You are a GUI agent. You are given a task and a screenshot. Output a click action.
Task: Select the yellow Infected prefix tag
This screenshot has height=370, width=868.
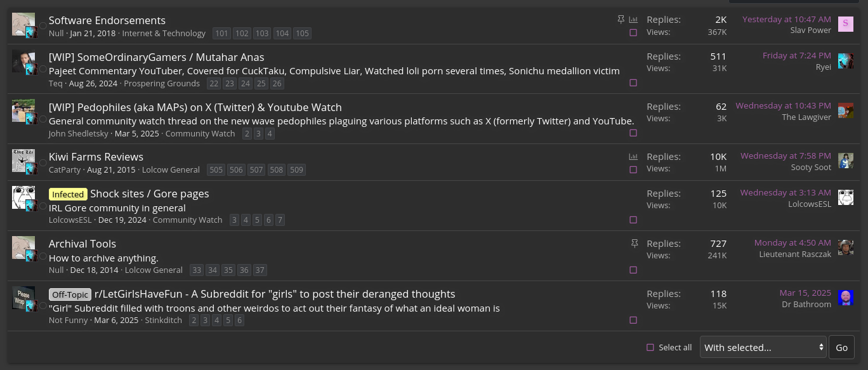point(68,194)
